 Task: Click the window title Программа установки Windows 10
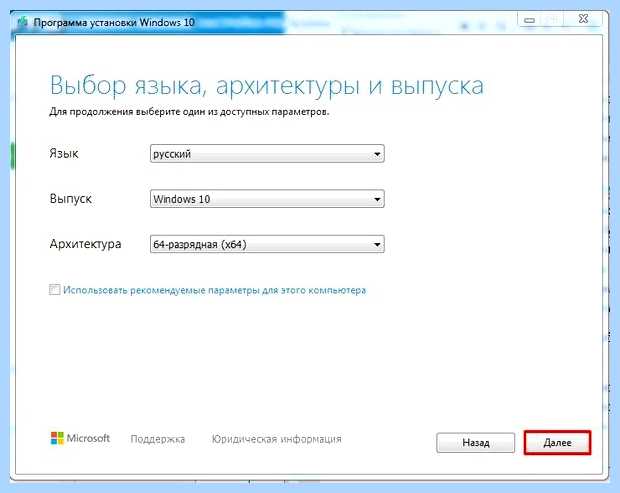pyautogui.click(x=114, y=23)
